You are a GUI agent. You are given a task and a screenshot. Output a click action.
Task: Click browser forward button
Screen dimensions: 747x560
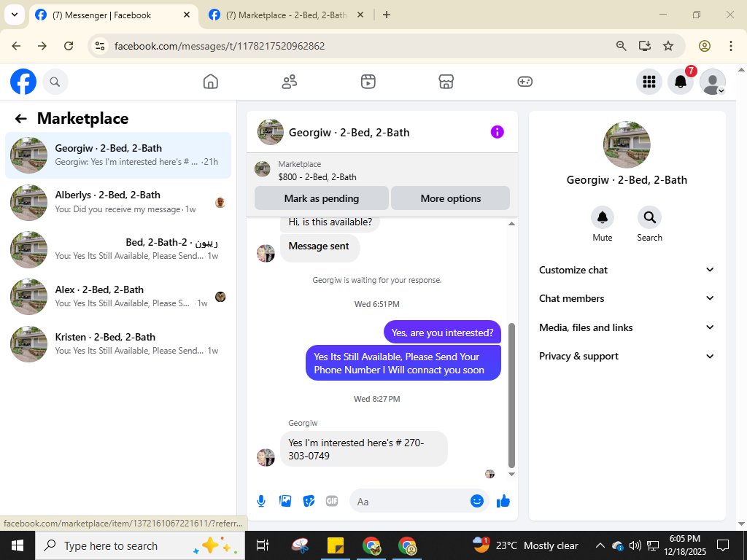click(x=42, y=46)
